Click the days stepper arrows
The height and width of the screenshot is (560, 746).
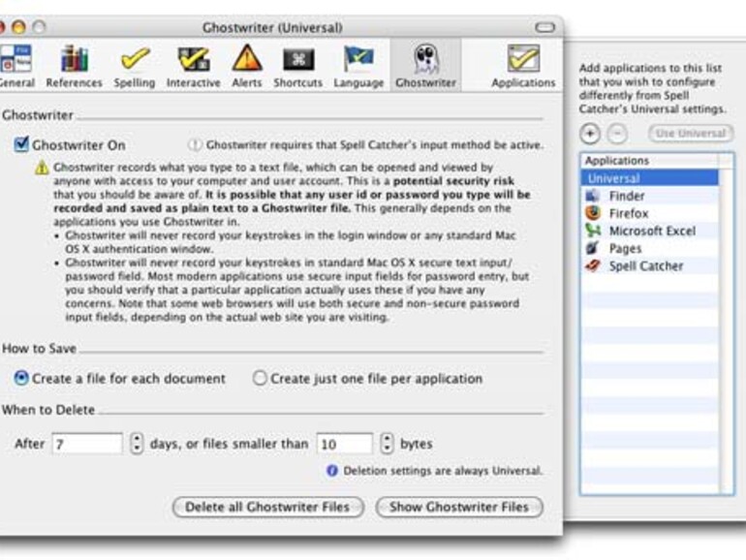[x=137, y=444]
